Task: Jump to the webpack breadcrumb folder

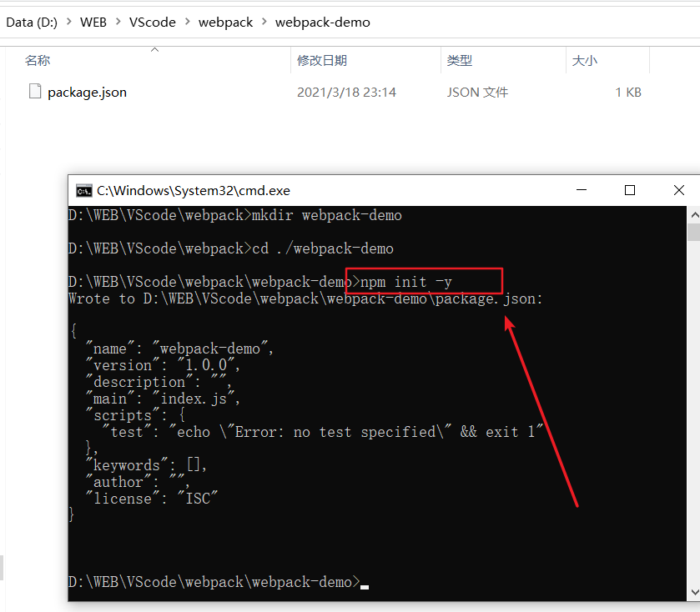Action: pyautogui.click(x=225, y=23)
